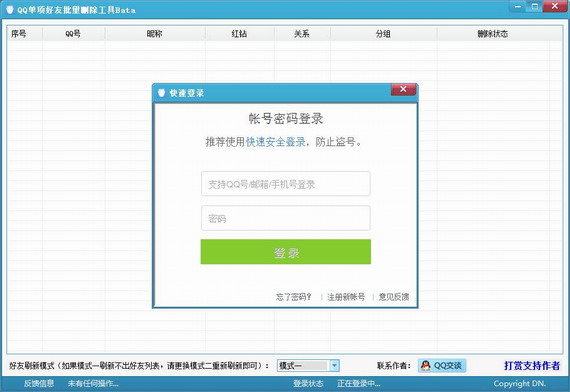Click the 帐号密码登录 heading
This screenshot has width=570, height=392.
pos(286,119)
